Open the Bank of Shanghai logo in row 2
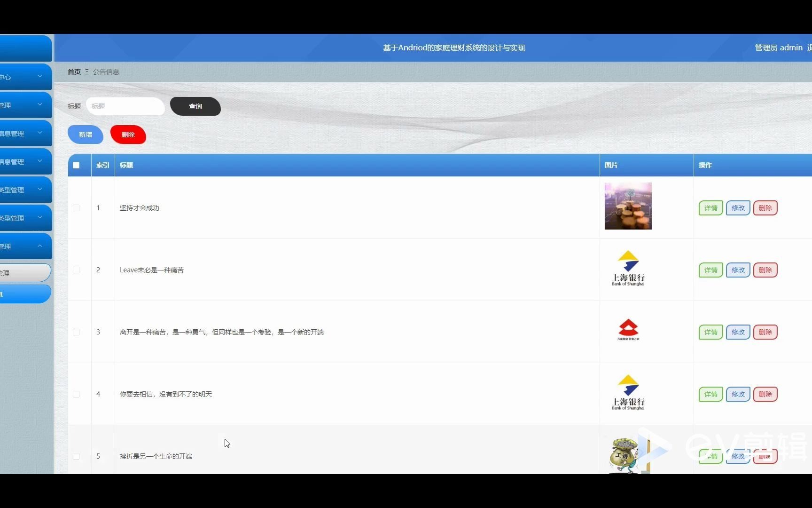Image resolution: width=812 pixels, height=508 pixels. click(x=628, y=268)
